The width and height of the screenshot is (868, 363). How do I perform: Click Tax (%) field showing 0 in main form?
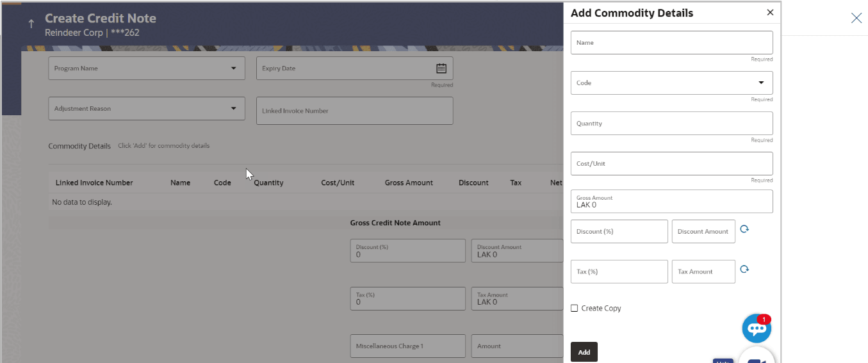pos(408,298)
